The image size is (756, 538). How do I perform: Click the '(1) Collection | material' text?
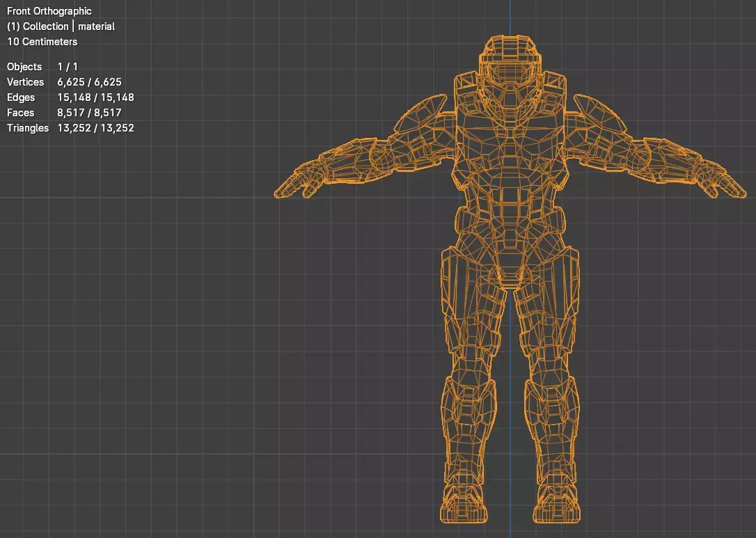61,26
